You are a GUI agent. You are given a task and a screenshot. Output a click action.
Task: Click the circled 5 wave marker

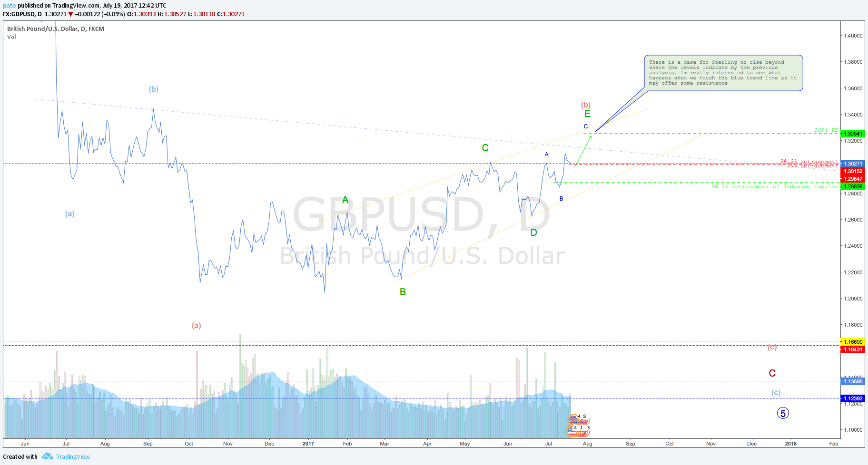point(783,413)
